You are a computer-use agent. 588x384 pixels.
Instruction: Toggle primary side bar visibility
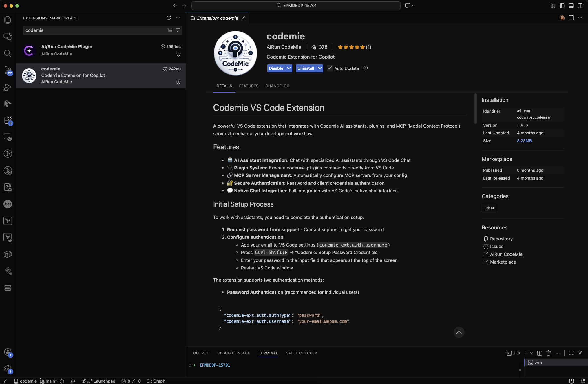562,6
